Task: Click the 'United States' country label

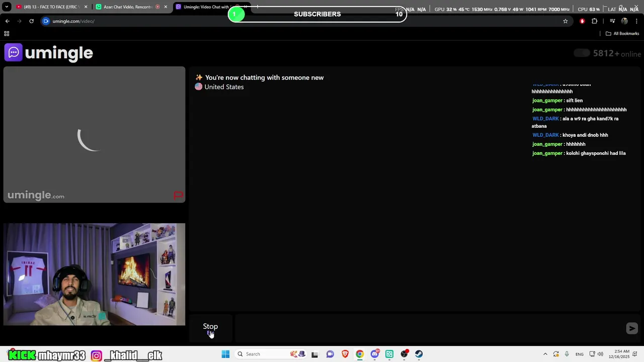Action: point(224,87)
